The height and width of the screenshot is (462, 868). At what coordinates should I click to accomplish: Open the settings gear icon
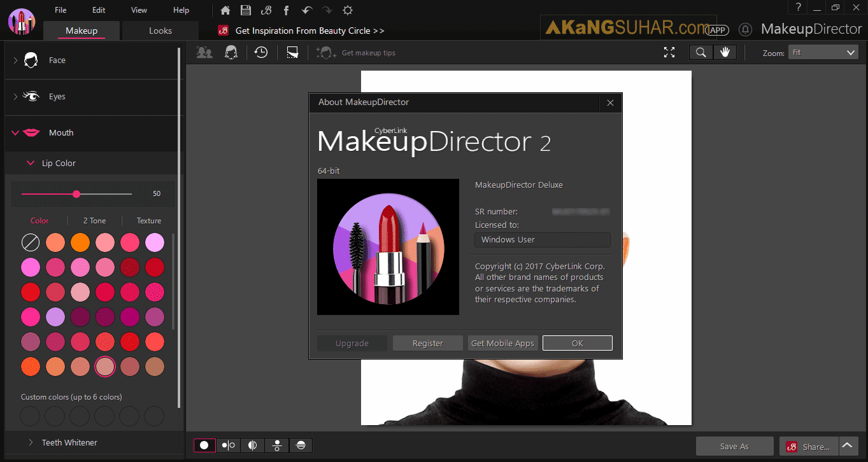(x=347, y=10)
